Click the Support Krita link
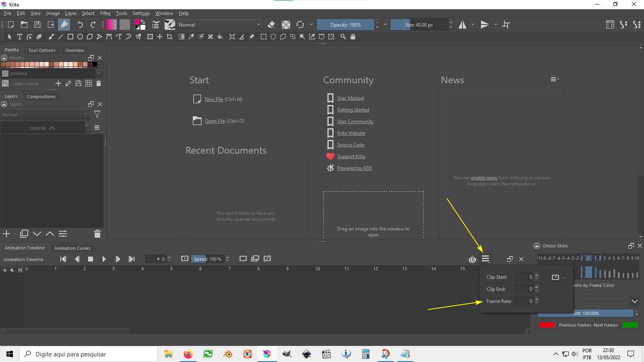Image resolution: width=644 pixels, height=362 pixels. coord(351,156)
